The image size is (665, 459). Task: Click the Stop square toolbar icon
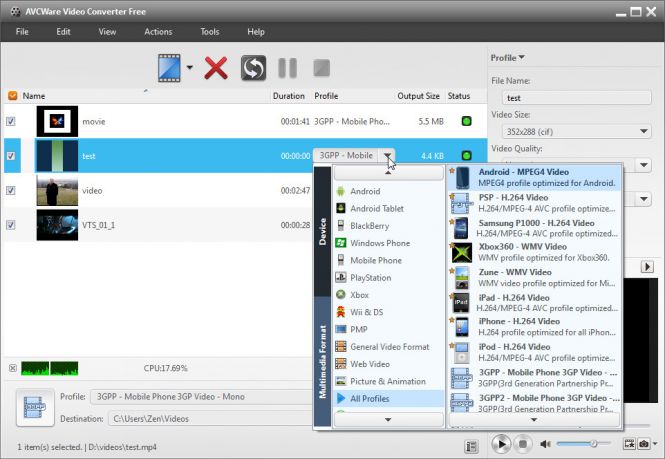tap(321, 68)
